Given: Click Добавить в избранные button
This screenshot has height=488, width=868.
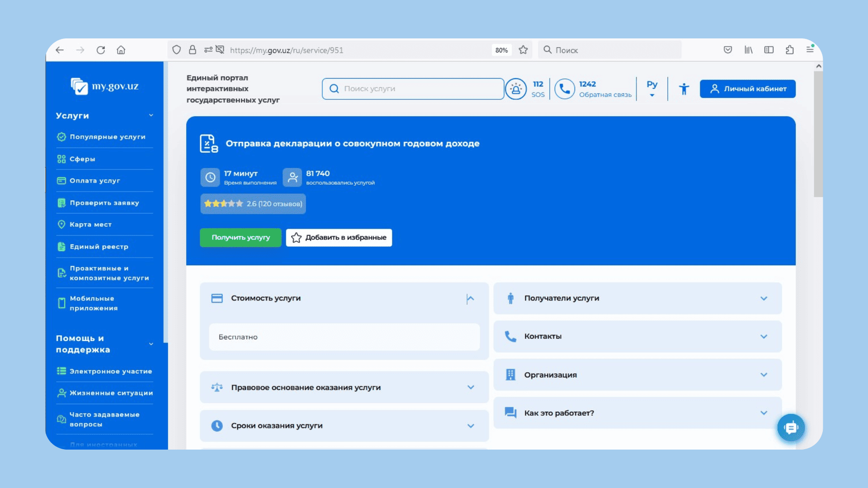Looking at the screenshot, I should point(339,238).
